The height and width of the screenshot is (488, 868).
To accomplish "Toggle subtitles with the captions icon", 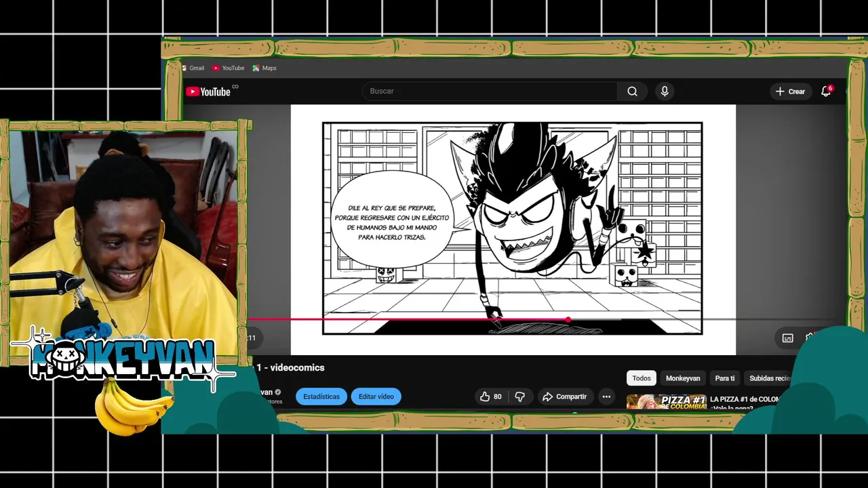I will pyautogui.click(x=788, y=338).
